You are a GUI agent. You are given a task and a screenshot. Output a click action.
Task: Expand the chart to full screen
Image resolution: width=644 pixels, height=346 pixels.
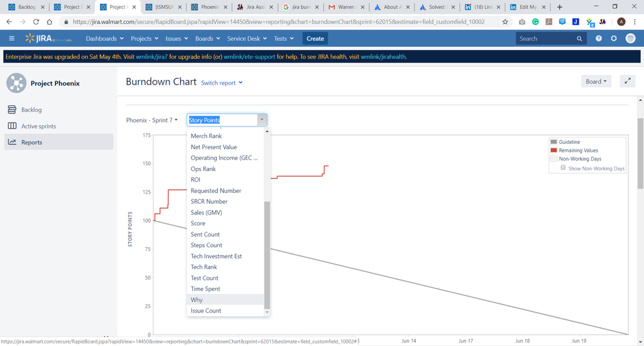628,81
